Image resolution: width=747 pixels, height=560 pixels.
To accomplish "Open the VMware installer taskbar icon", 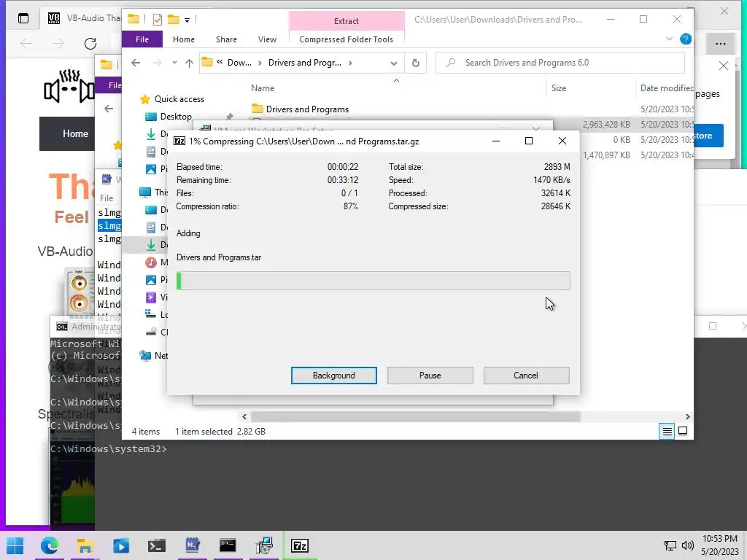I will click(263, 545).
